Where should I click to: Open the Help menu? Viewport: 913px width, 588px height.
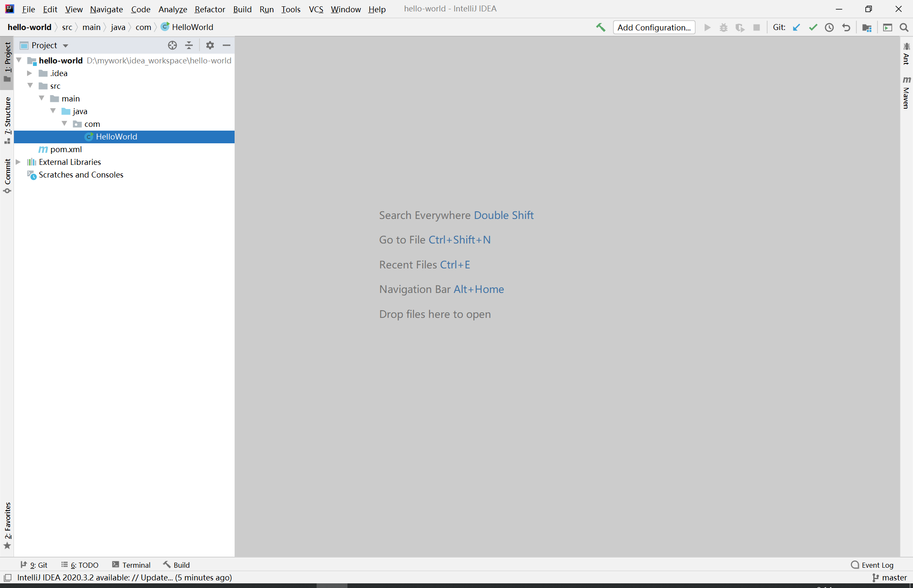point(377,9)
